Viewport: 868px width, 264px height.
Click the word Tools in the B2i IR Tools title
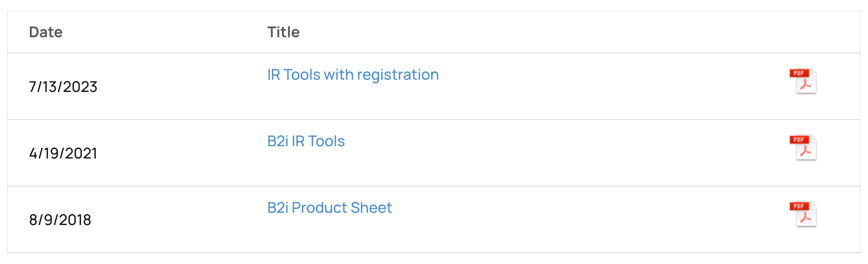(x=326, y=141)
